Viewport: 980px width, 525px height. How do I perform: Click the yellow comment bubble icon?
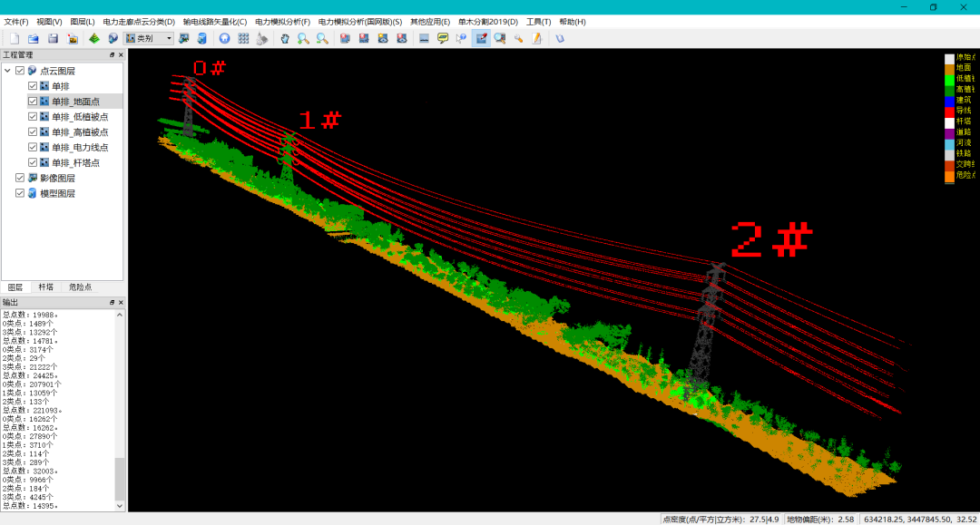point(443,38)
